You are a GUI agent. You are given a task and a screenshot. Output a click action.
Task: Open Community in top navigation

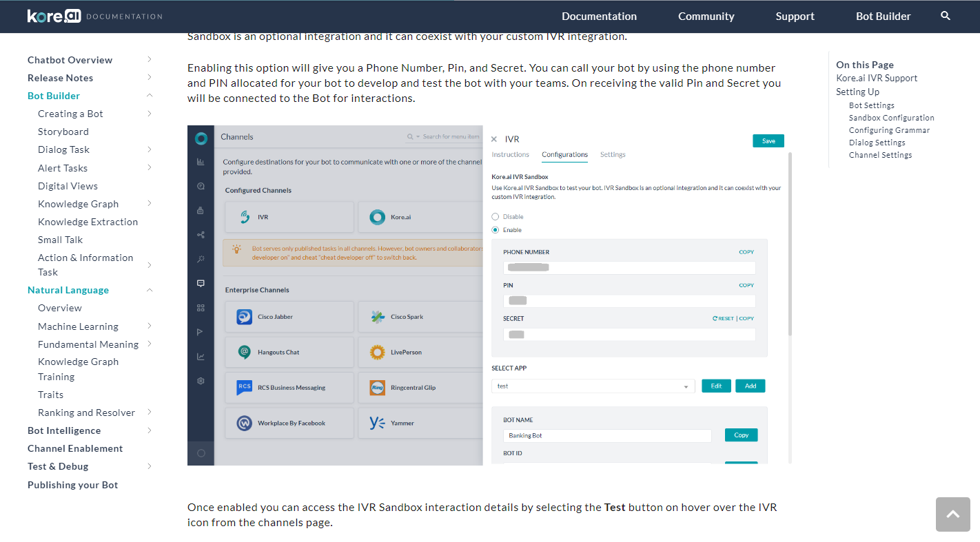[x=706, y=16]
